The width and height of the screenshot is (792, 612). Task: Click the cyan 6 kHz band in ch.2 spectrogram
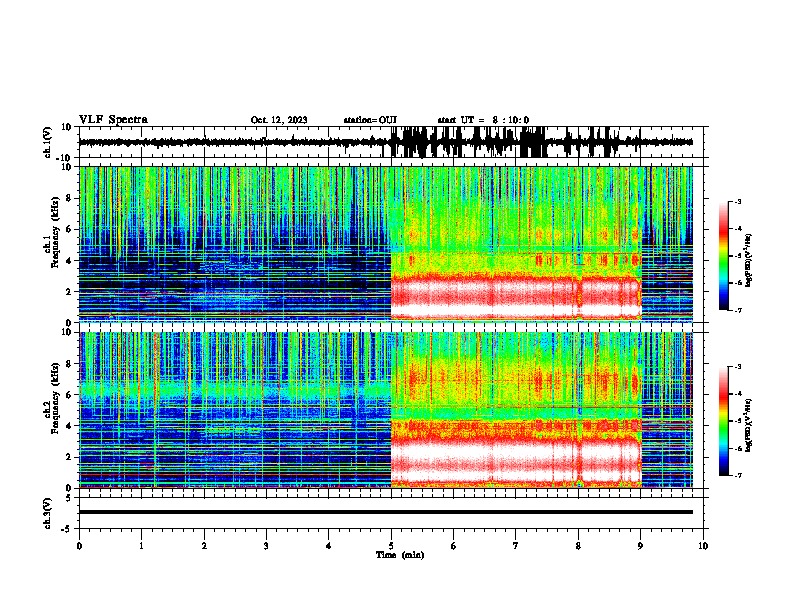point(235,390)
